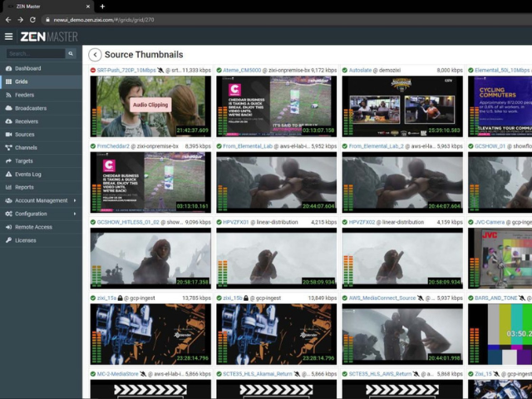Open the zixi_15a source link
Image resolution: width=532 pixels, height=399 pixels.
click(106, 298)
